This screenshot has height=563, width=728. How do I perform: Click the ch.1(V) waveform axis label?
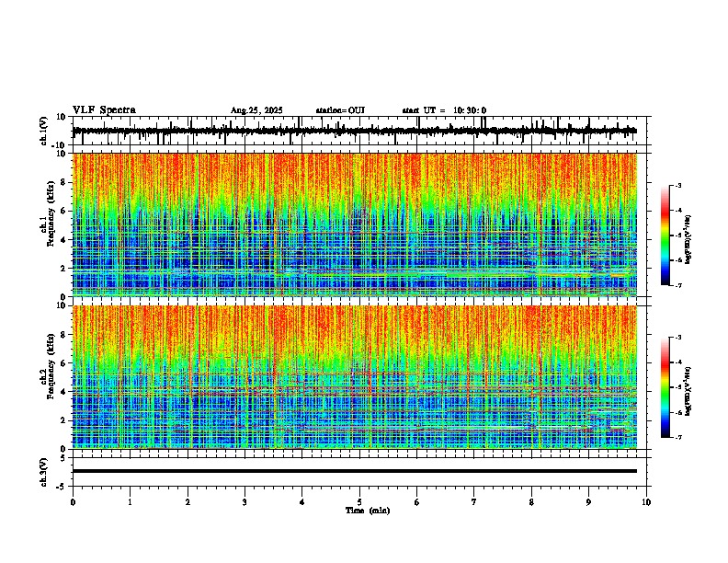(44, 131)
